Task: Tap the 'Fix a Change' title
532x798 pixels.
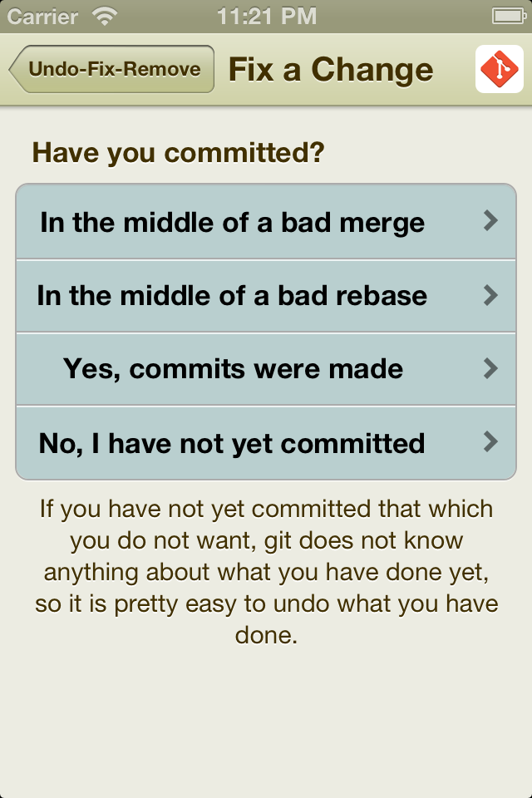Action: (x=331, y=70)
